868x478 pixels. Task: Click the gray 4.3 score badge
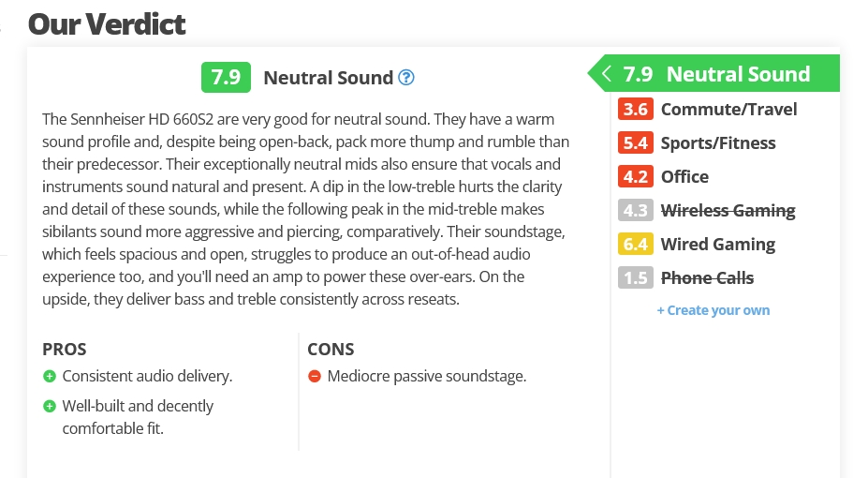pos(635,211)
